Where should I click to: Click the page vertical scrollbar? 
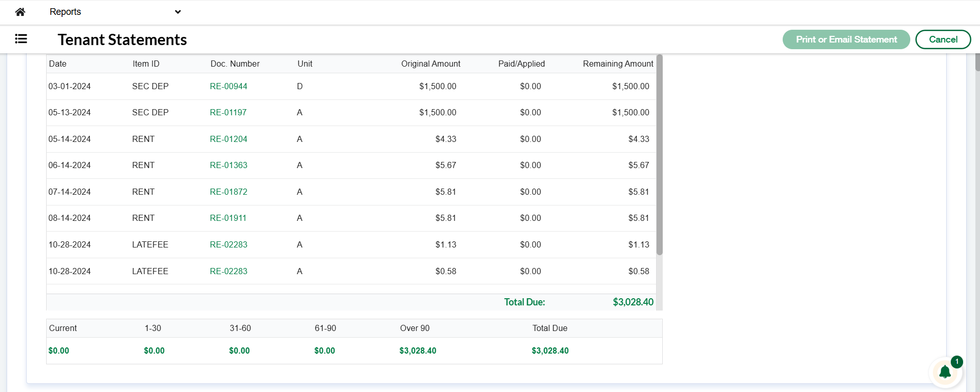pos(977,63)
